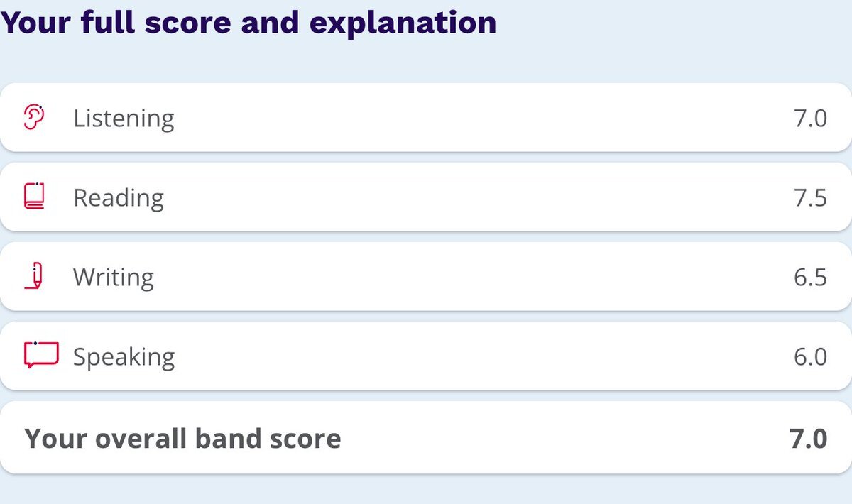This screenshot has height=504, width=852.
Task: Click the Speaking label text
Action: click(x=124, y=357)
